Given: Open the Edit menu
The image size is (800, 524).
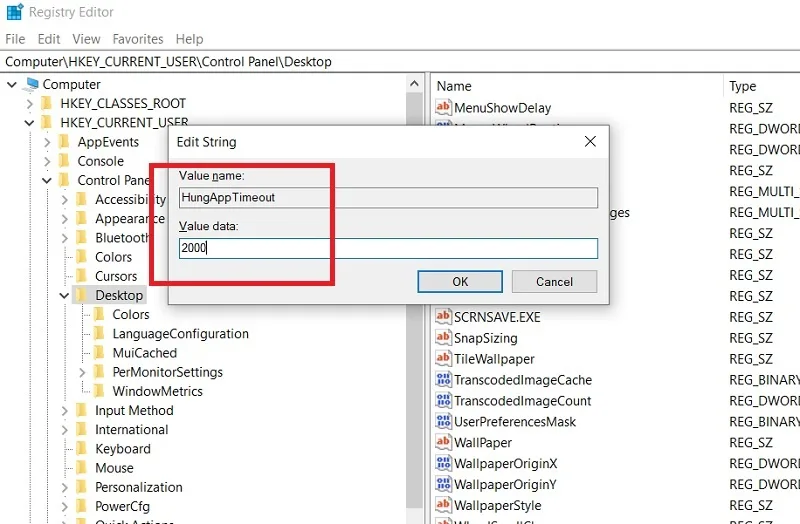Looking at the screenshot, I should (x=48, y=39).
